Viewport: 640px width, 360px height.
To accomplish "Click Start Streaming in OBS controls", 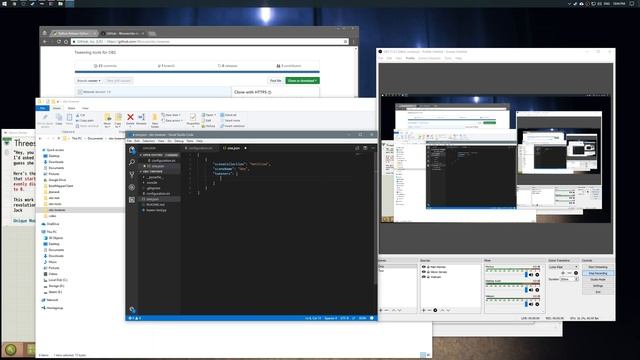I will point(598,267).
